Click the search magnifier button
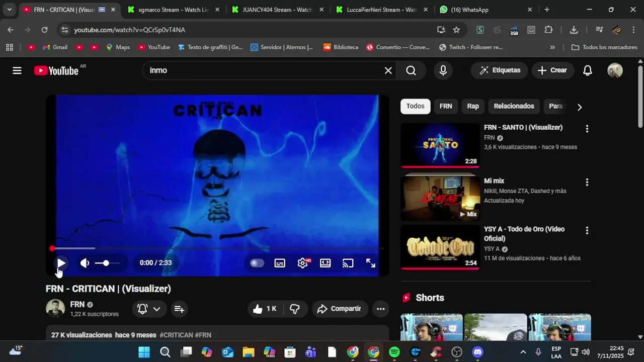Viewport: 644px width, 362px height. (411, 70)
